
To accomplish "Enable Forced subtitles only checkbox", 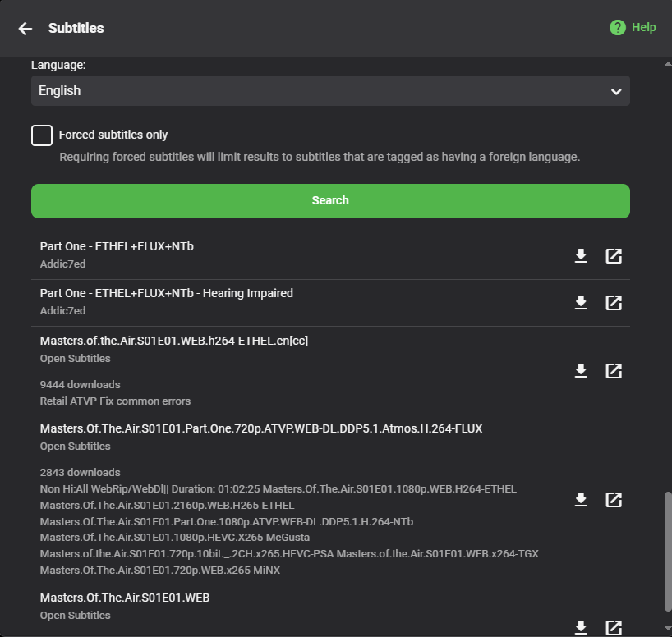I will (x=42, y=135).
